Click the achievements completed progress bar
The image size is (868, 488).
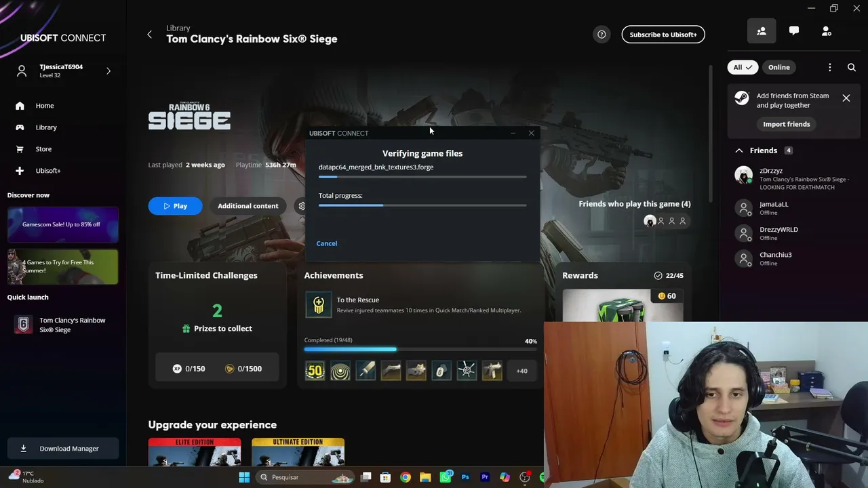coord(420,350)
